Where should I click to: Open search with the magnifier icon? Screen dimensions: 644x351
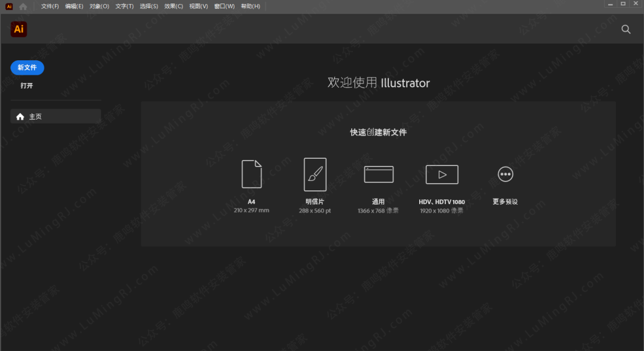(626, 29)
